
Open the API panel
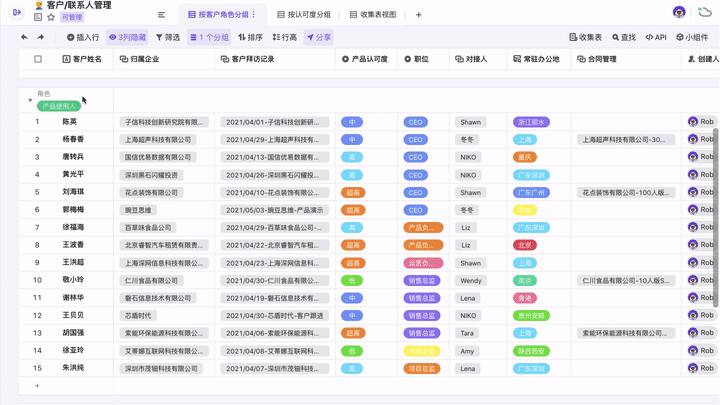click(x=656, y=37)
